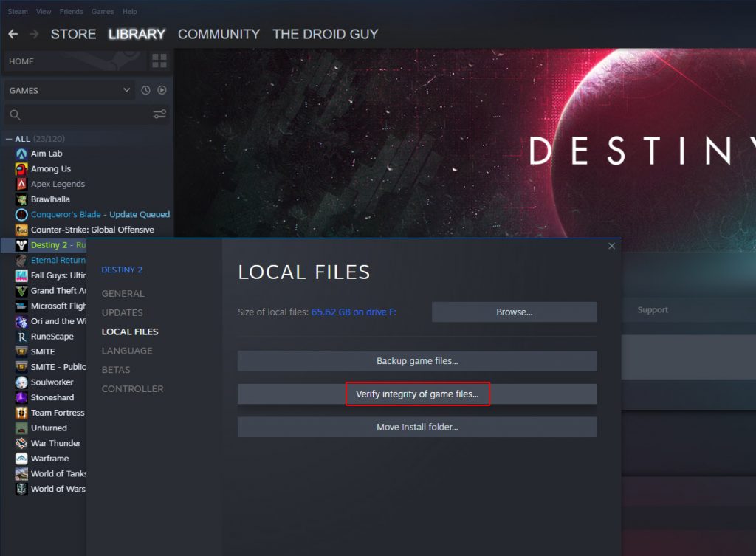Open THE DROID GUY profile tab
The image size is (756, 556).
click(x=326, y=34)
